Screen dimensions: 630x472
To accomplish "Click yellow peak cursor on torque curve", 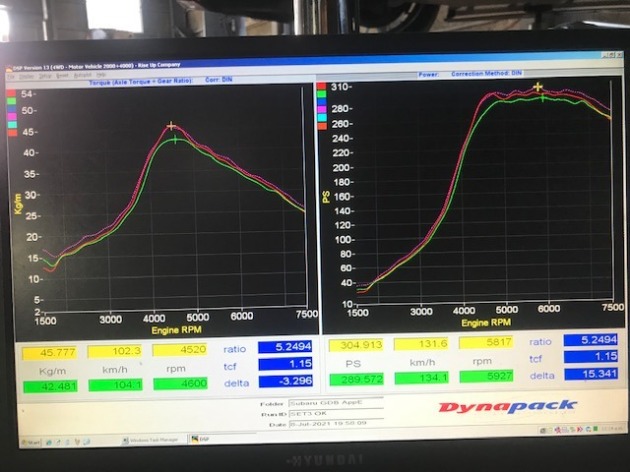I will 172,126.
